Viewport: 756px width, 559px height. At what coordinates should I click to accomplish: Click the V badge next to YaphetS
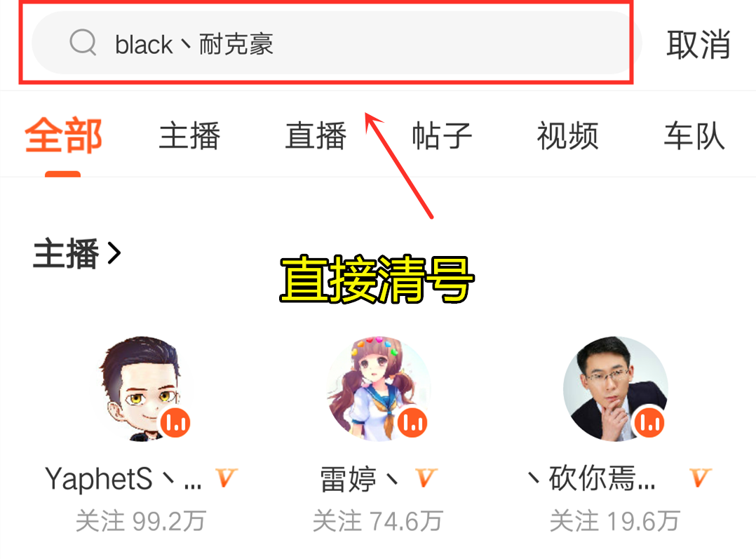point(226,478)
